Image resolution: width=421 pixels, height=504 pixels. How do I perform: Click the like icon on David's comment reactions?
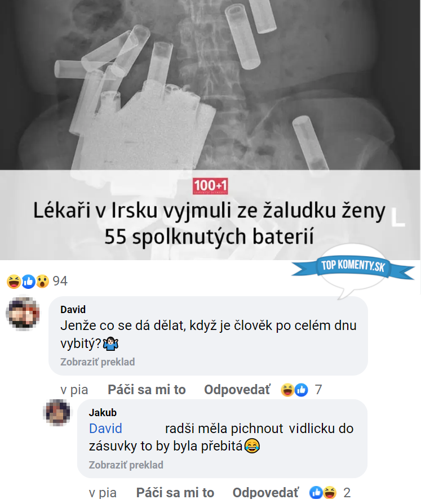[x=302, y=390]
